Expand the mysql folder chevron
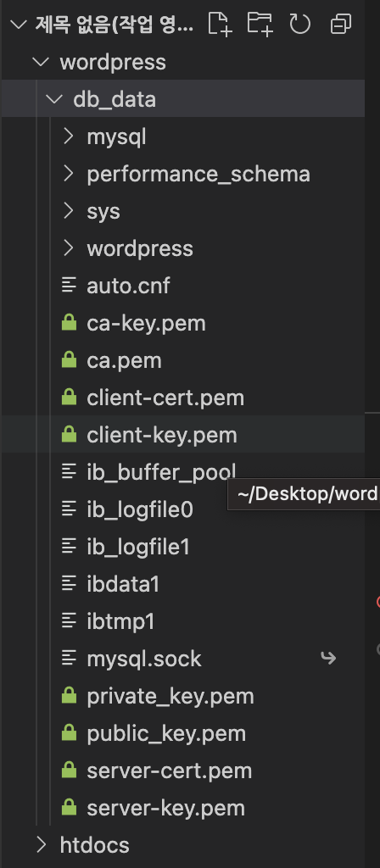This screenshot has height=868, width=380. tap(68, 136)
